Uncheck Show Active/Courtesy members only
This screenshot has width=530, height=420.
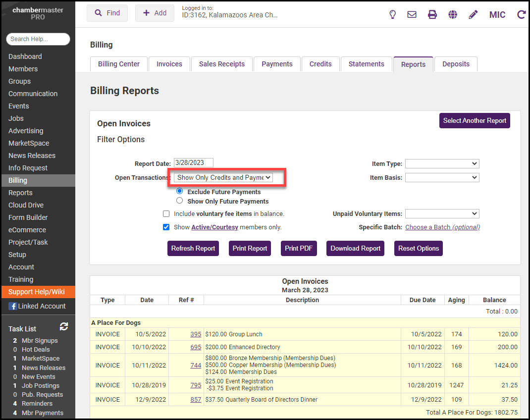click(166, 227)
